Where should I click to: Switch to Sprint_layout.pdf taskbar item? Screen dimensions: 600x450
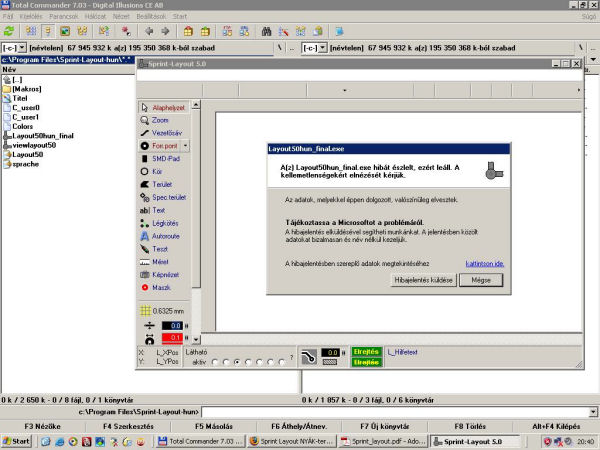pyautogui.click(x=383, y=441)
